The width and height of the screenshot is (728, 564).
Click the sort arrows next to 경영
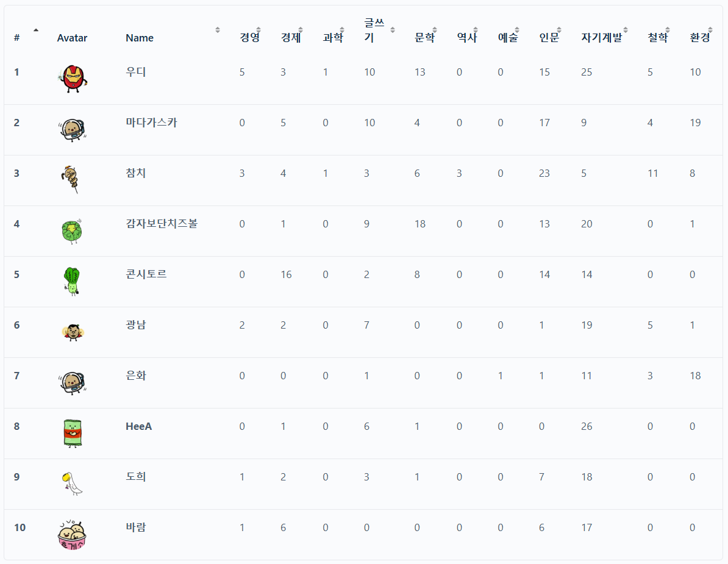258,30
